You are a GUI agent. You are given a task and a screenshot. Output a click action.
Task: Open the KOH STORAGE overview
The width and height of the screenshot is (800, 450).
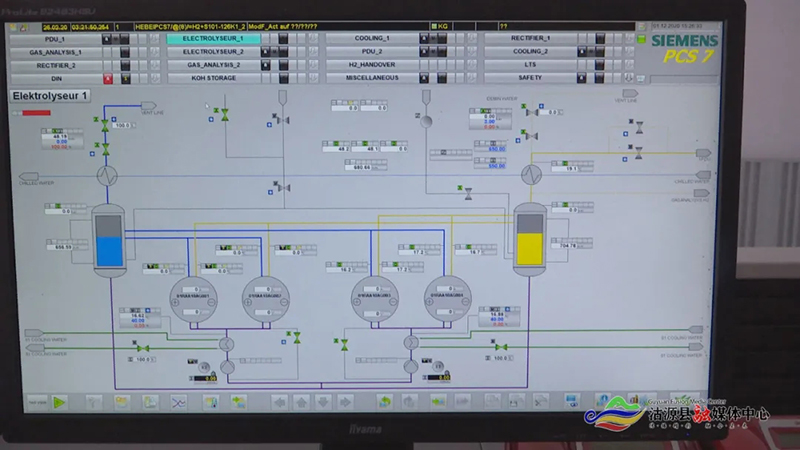(x=213, y=77)
